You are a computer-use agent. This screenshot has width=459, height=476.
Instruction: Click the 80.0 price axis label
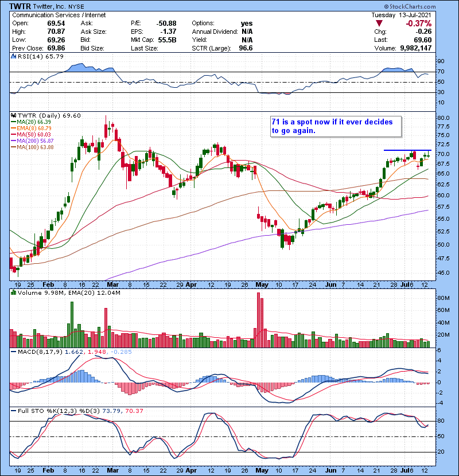pyautogui.click(x=443, y=118)
